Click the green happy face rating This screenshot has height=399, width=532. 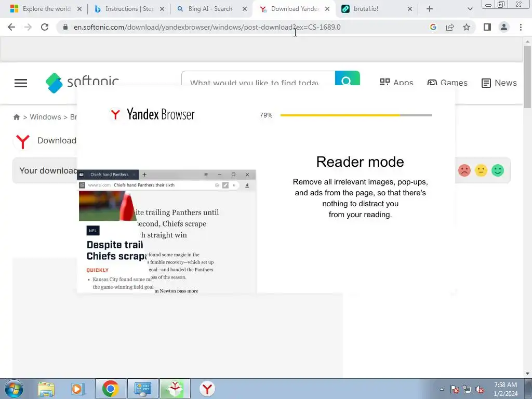498,170
